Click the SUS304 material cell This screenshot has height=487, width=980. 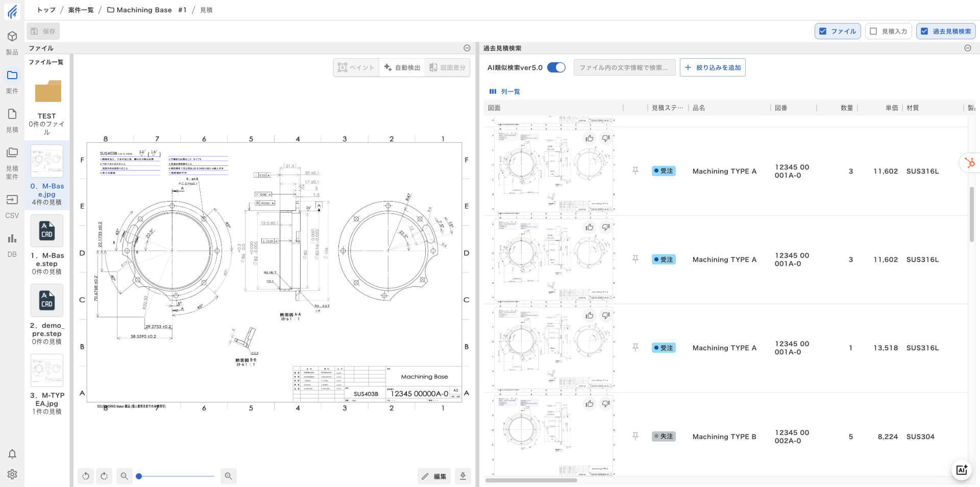[x=920, y=436]
